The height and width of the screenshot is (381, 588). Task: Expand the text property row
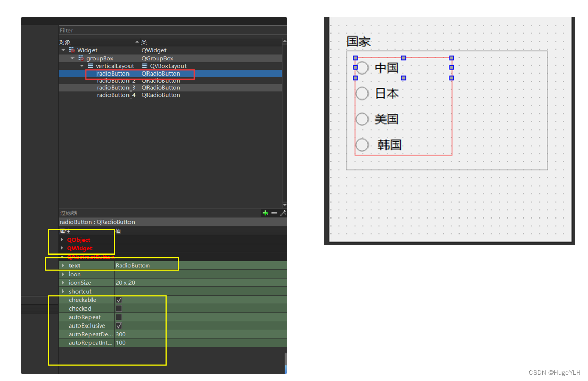63,265
